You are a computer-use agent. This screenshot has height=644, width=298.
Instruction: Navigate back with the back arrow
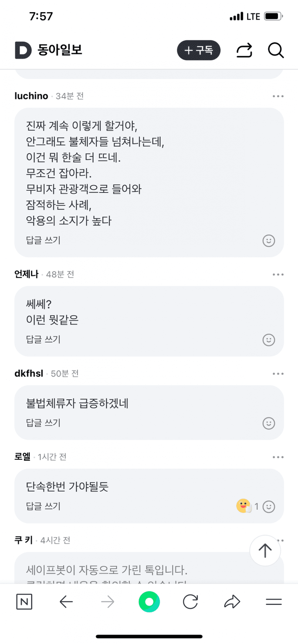pos(66,602)
